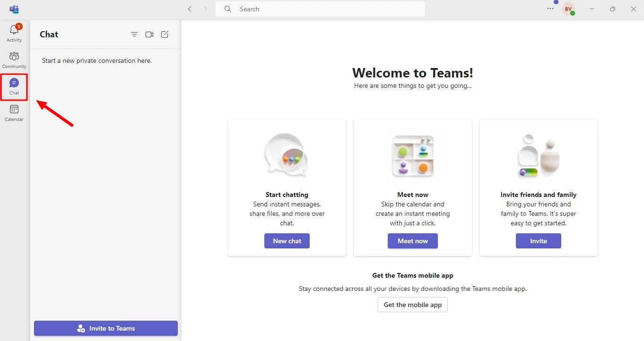Screen dimensions: 644x341
Task: Click Get the mobile app button
Action: click(413, 305)
